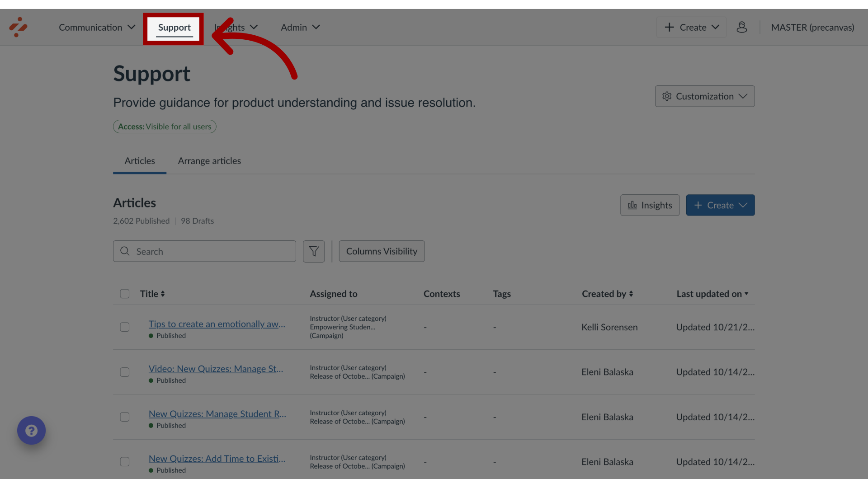Click the Support navigation menu item

coord(174,27)
